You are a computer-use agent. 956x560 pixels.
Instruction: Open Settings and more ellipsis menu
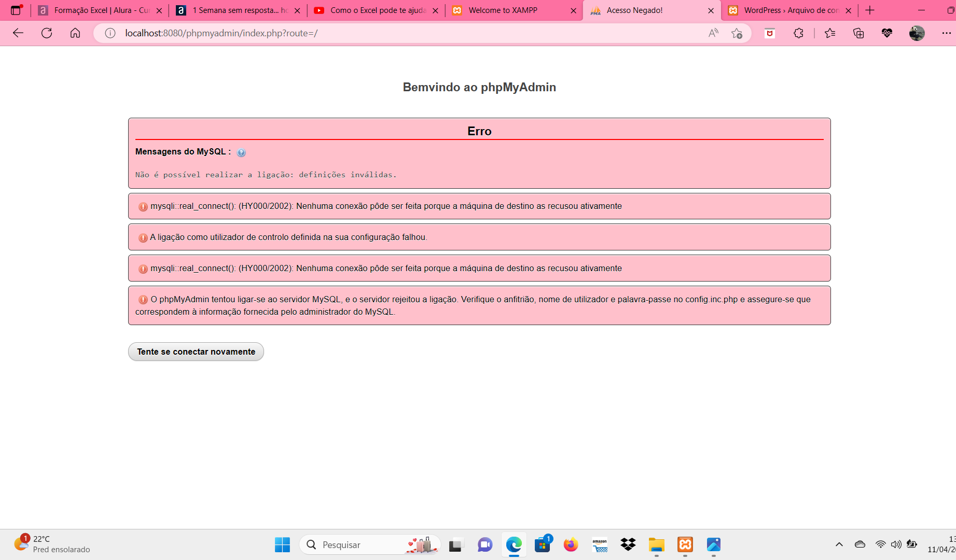[x=946, y=33]
